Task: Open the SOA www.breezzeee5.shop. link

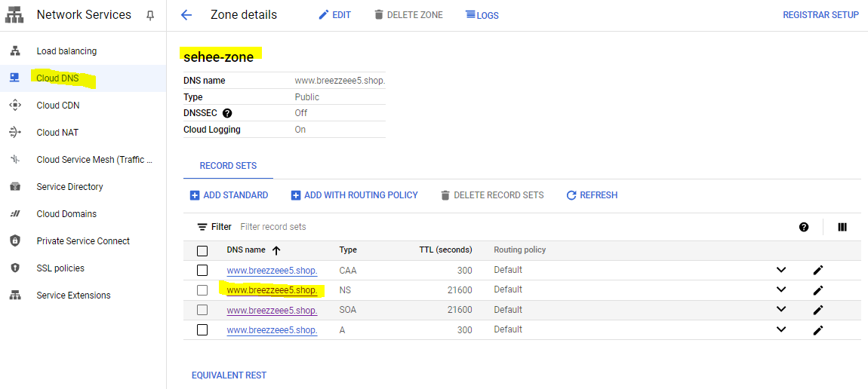Action: (272, 310)
